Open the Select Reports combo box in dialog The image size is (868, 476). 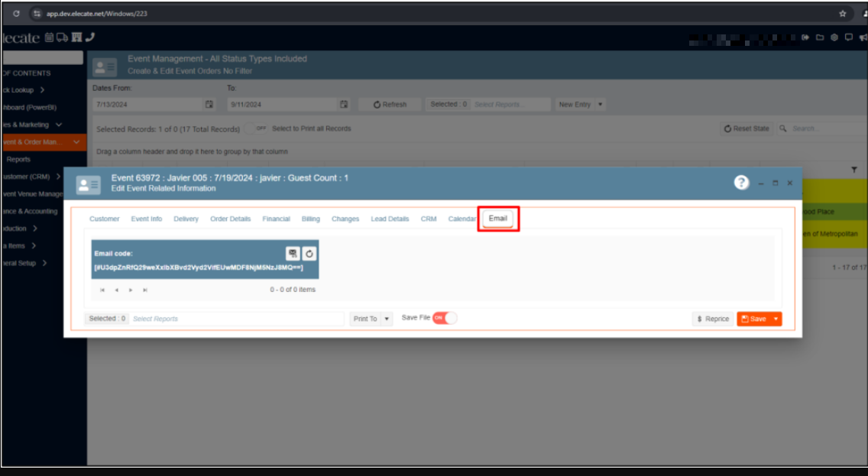[237, 319]
